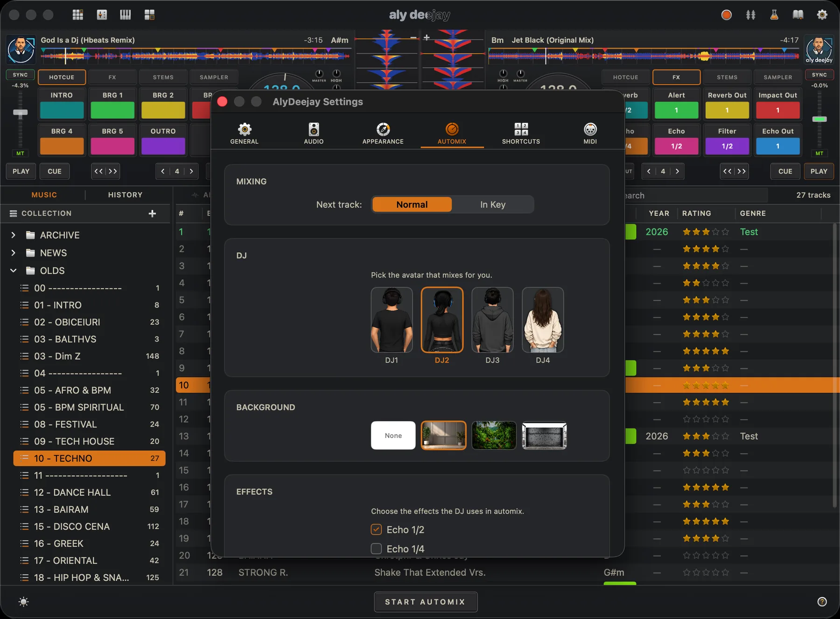Open settings with the top-right gear icon
The width and height of the screenshot is (840, 619).
coord(822,15)
